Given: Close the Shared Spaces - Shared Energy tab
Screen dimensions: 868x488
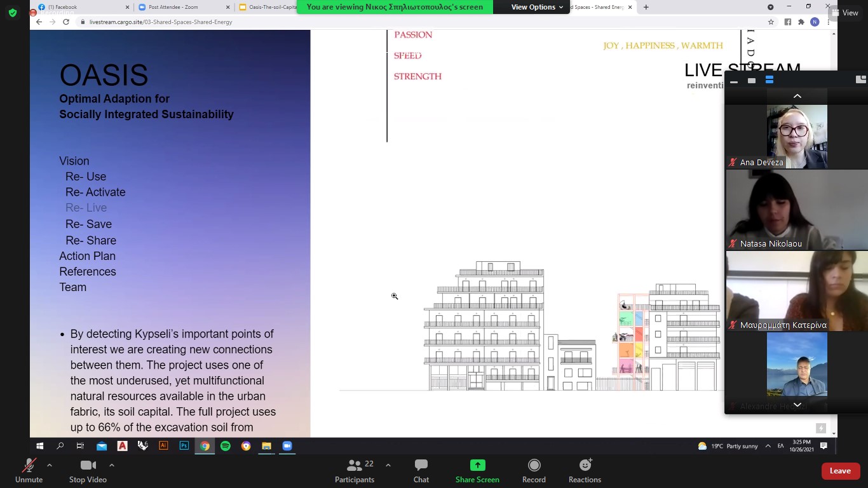Looking at the screenshot, I should (630, 7).
